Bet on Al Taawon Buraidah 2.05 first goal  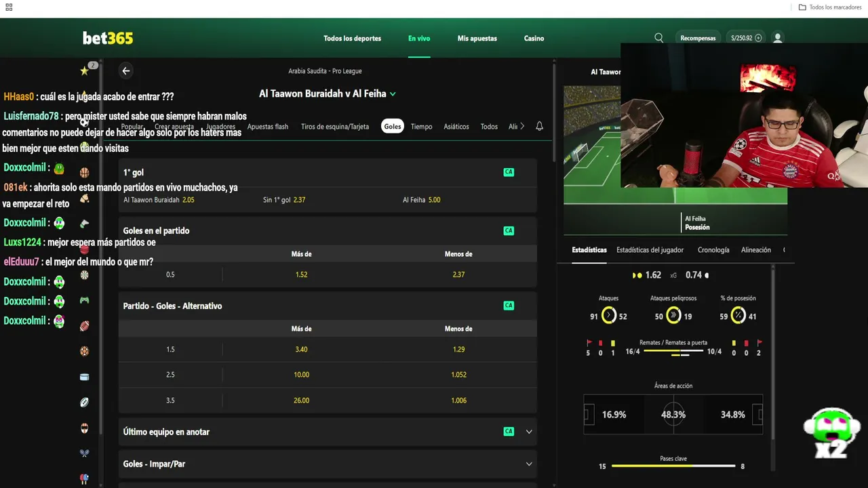188,200
